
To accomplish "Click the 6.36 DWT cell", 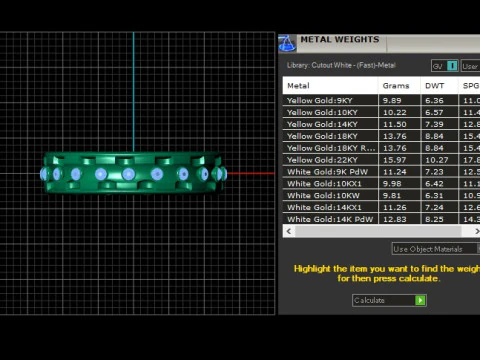I will [439, 100].
